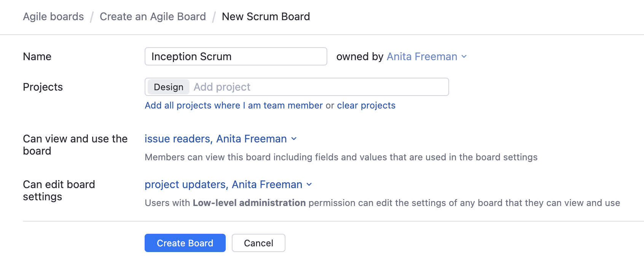This screenshot has width=644, height=265.
Task: Select the 'Design' project tag
Action: [168, 87]
